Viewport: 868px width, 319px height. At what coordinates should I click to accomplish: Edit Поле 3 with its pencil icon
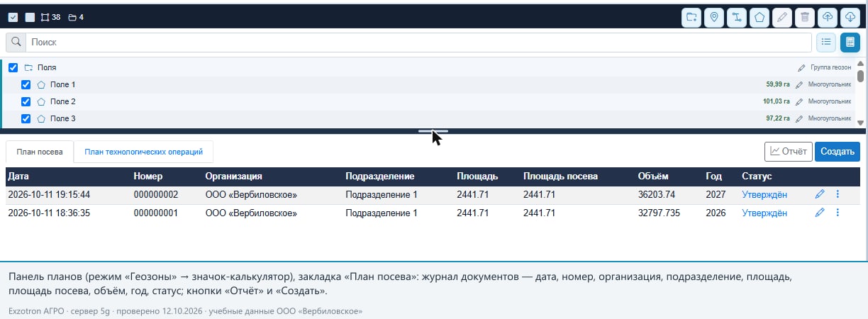point(799,119)
